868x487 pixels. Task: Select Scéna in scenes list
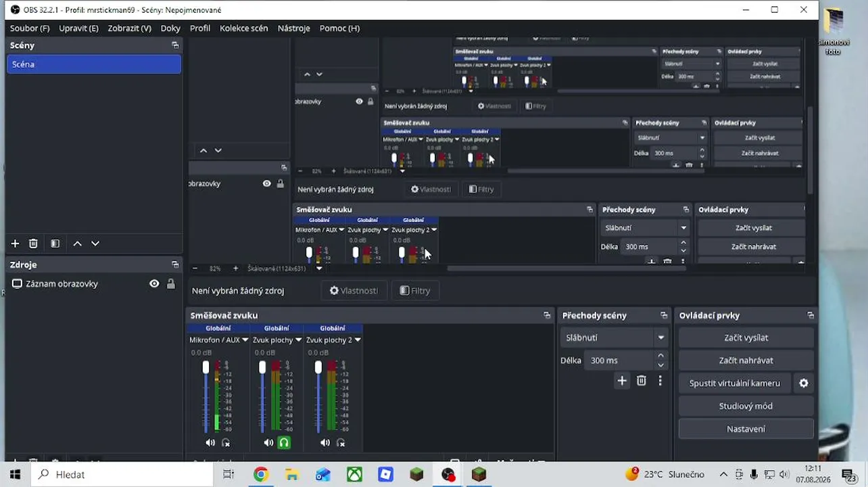point(94,64)
